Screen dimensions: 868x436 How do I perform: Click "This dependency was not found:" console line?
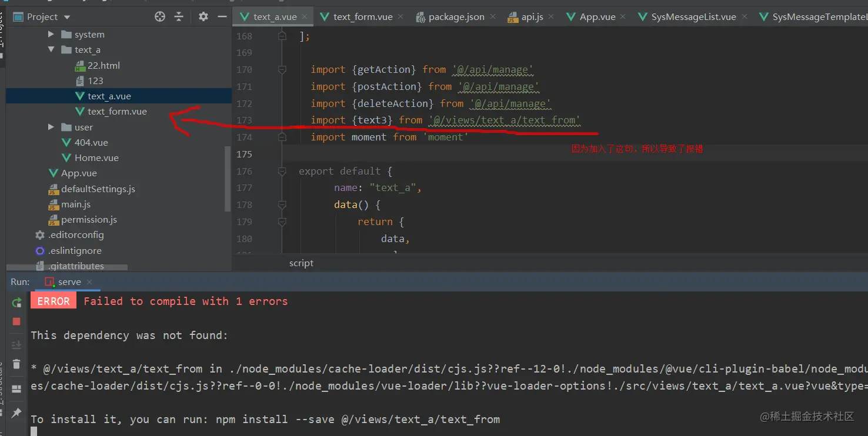coord(129,335)
